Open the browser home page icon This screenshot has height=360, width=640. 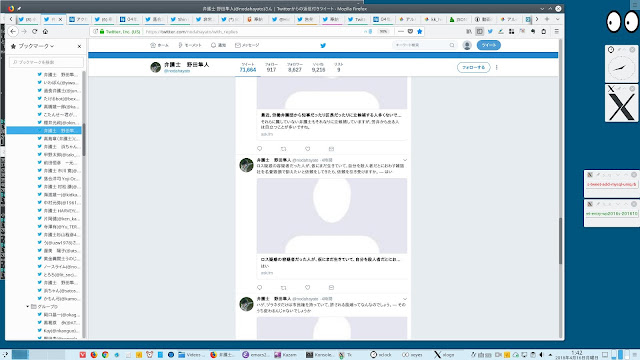tap(45, 31)
